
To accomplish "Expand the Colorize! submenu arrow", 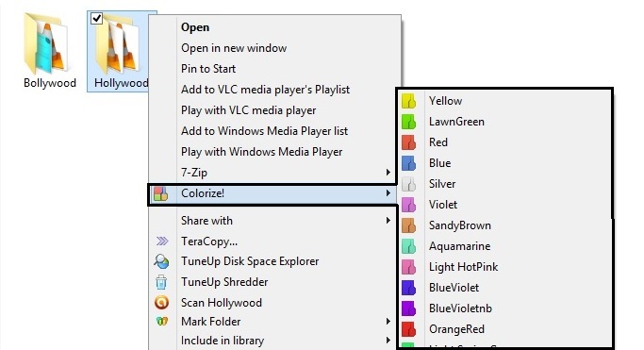I will tap(388, 193).
